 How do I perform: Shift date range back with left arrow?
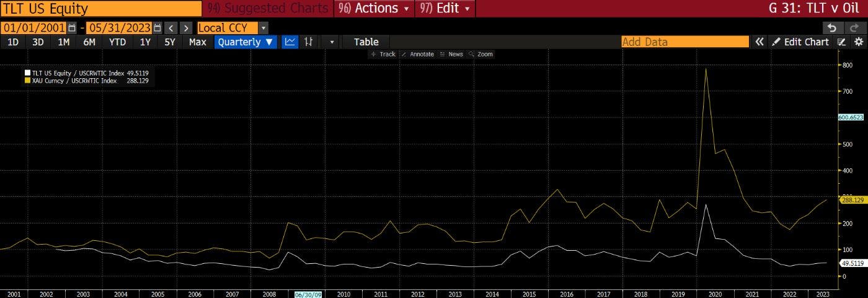[x=171, y=28]
